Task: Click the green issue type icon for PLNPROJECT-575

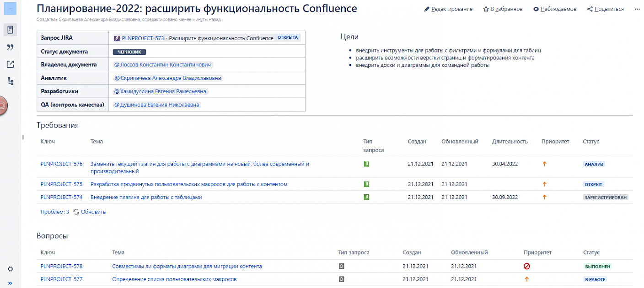Action: (x=366, y=184)
